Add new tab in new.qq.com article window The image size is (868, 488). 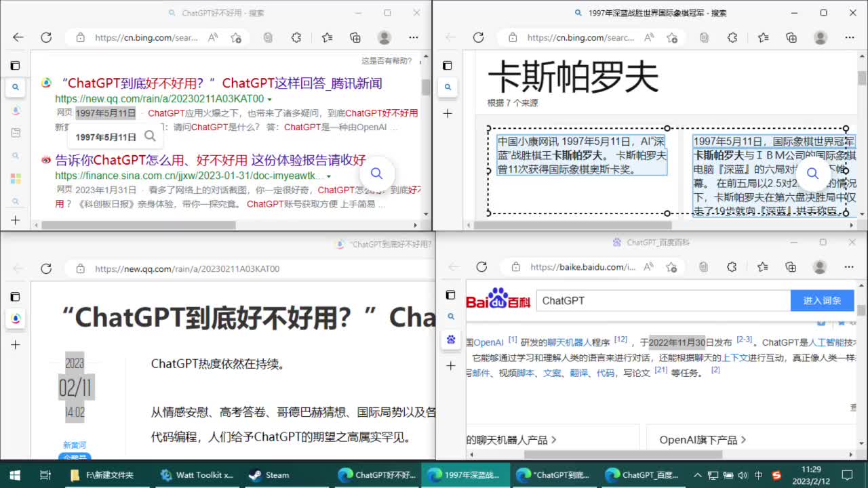(x=15, y=344)
